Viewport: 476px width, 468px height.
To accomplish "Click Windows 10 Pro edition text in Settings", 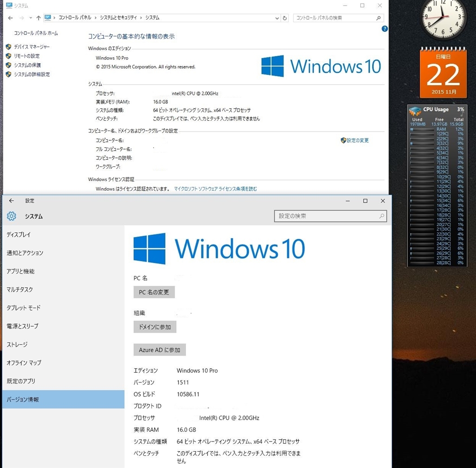I will click(197, 370).
